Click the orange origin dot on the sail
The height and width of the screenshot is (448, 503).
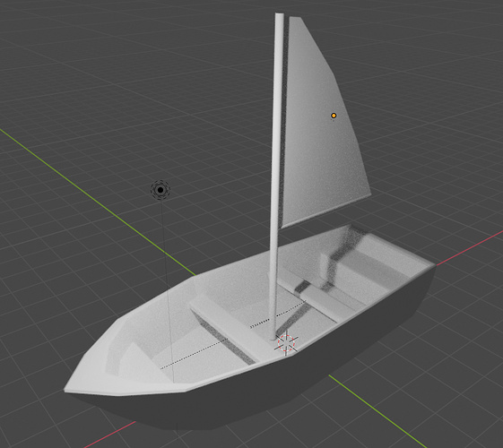[334, 116]
